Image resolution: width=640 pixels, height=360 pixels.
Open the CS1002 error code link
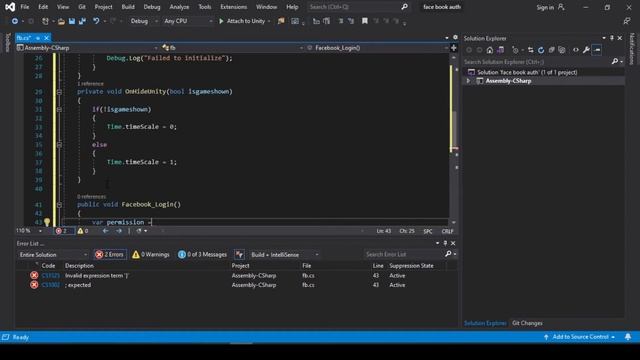51,285
